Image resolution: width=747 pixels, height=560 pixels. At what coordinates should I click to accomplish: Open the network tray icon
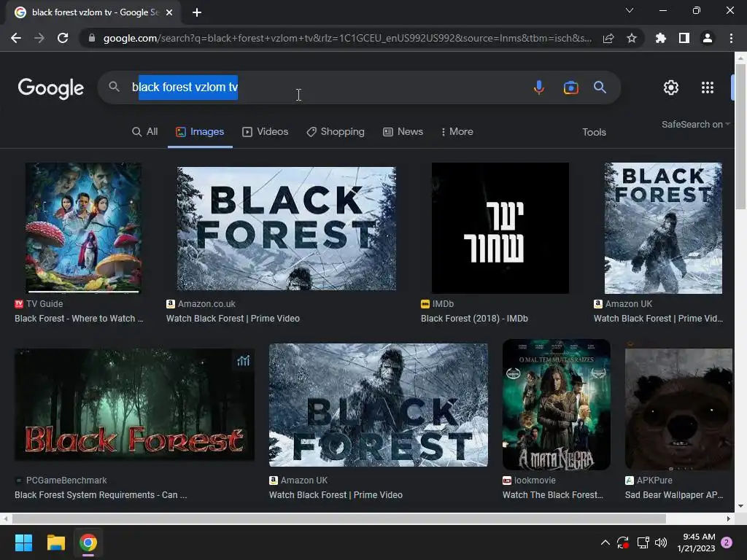click(x=643, y=542)
